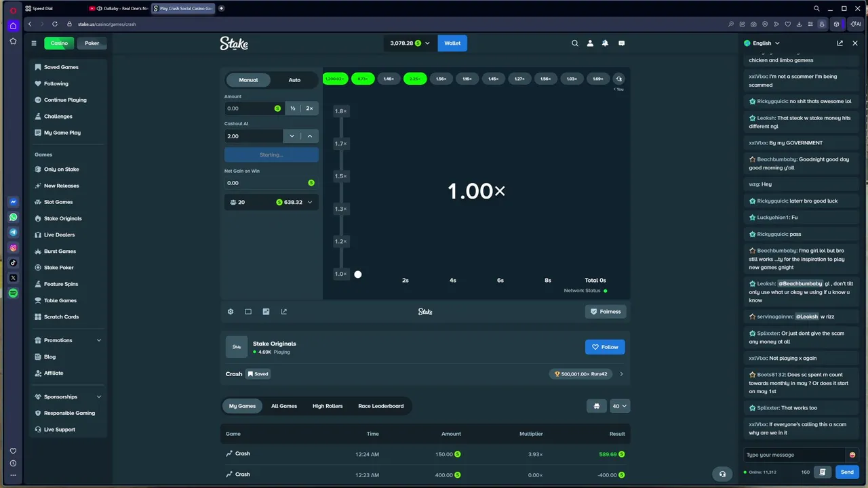Select the Casino mode pill
868x488 pixels.
click(59, 43)
